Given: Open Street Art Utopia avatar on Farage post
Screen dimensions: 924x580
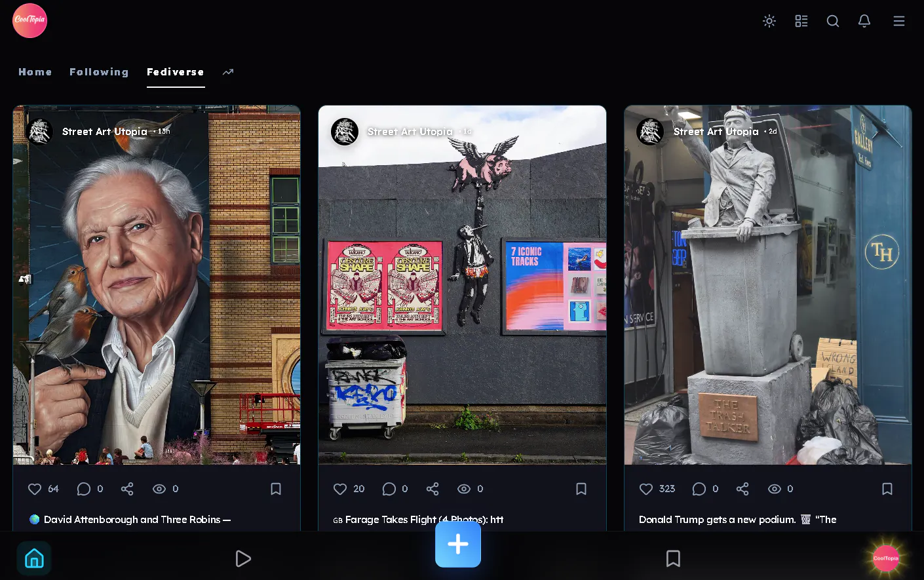Looking at the screenshot, I should (345, 131).
